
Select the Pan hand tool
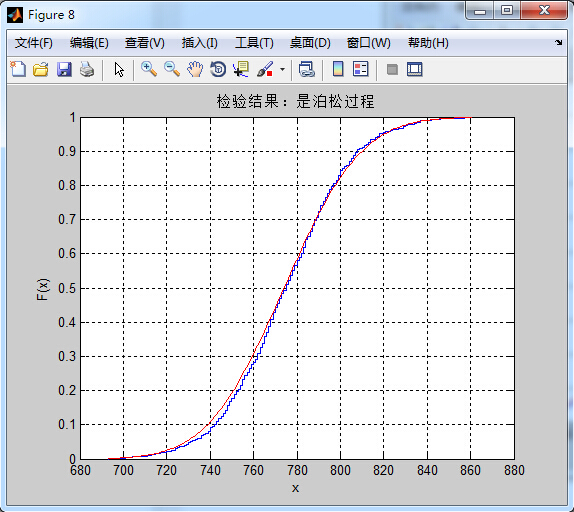(195, 69)
